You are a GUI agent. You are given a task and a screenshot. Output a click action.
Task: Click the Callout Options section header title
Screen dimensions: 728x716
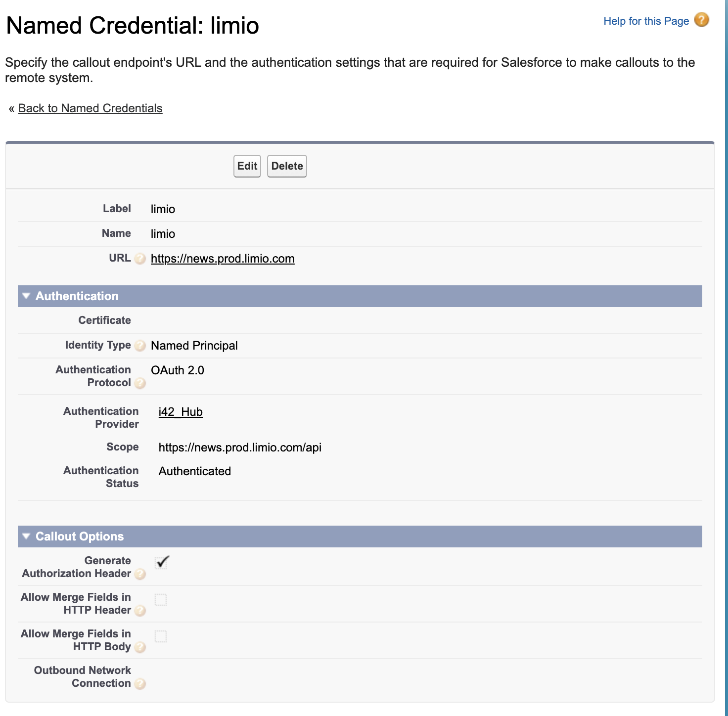tap(80, 537)
